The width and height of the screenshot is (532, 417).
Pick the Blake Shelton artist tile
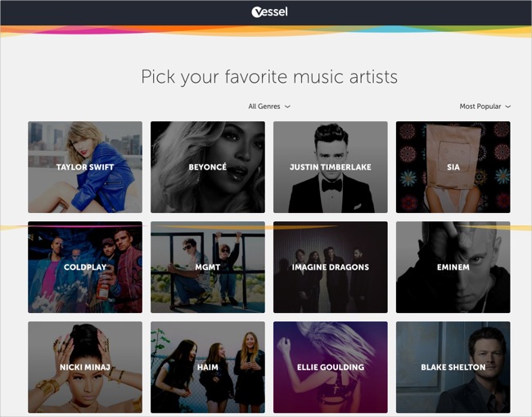(453, 367)
